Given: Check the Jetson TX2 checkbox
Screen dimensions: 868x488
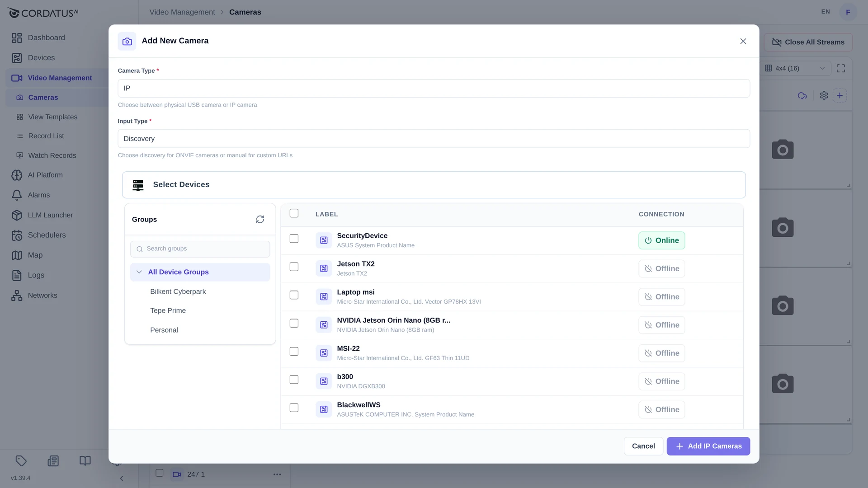Looking at the screenshot, I should (x=294, y=267).
